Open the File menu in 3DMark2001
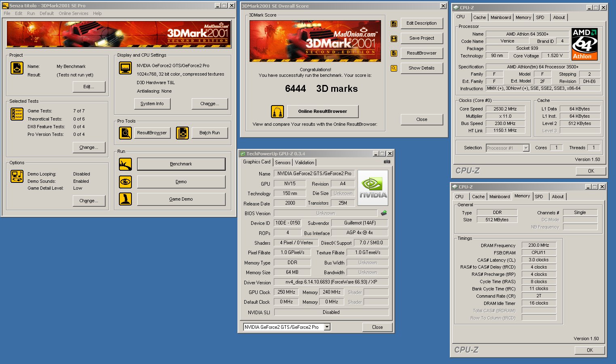The image size is (616, 364). pos(7,13)
